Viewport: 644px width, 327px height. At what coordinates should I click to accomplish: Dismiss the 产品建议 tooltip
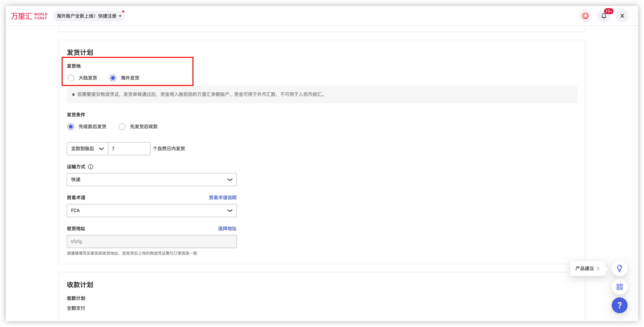598,269
